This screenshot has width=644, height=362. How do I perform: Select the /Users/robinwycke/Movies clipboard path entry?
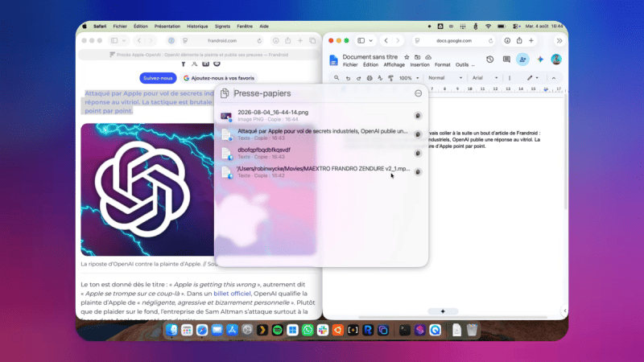321,172
